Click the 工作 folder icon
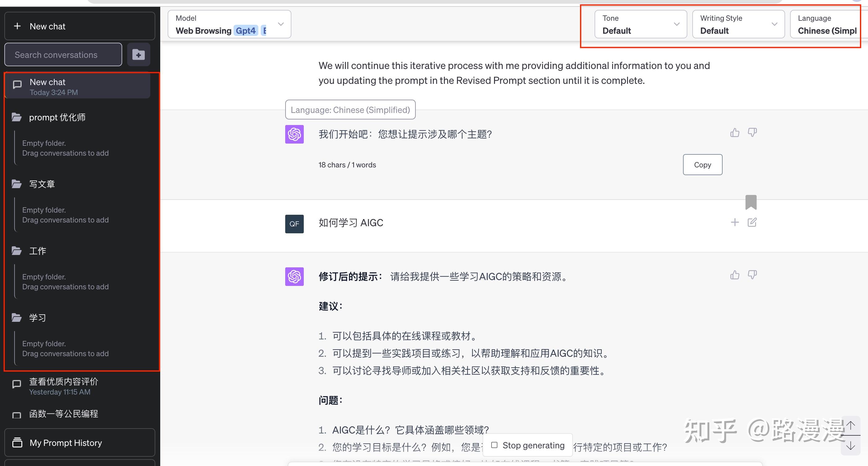The image size is (868, 466). (x=16, y=251)
